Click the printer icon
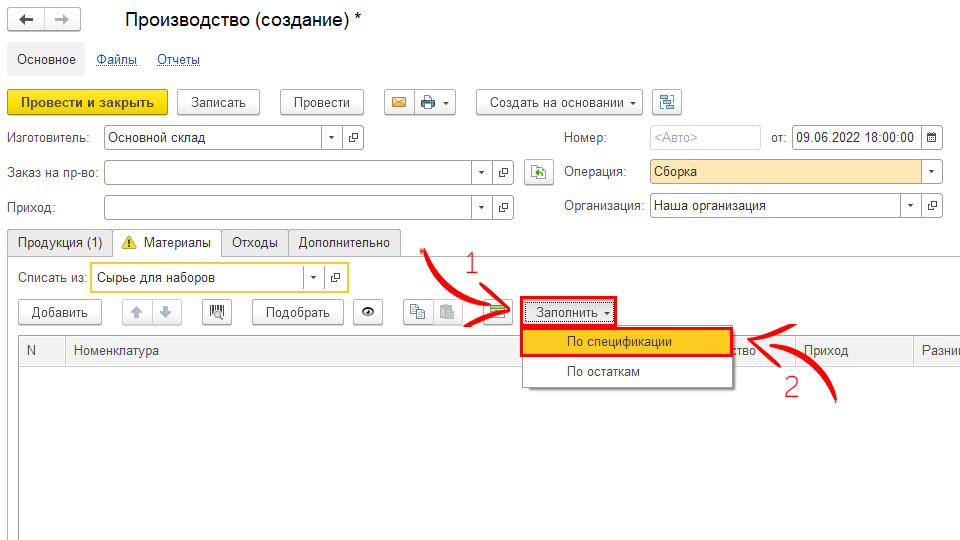Screen dimensions: 960x540 [x=429, y=102]
